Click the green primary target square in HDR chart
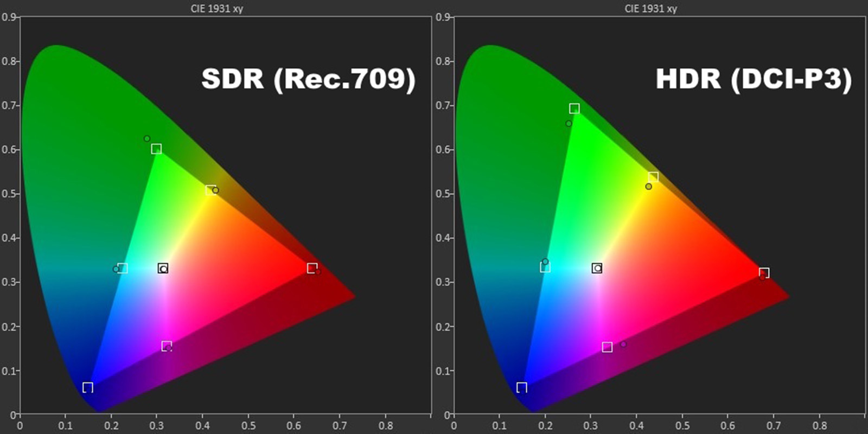 coord(575,108)
